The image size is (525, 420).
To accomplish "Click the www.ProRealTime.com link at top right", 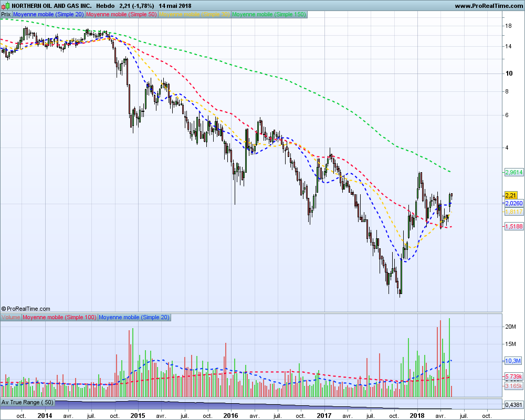I will pos(489,6).
